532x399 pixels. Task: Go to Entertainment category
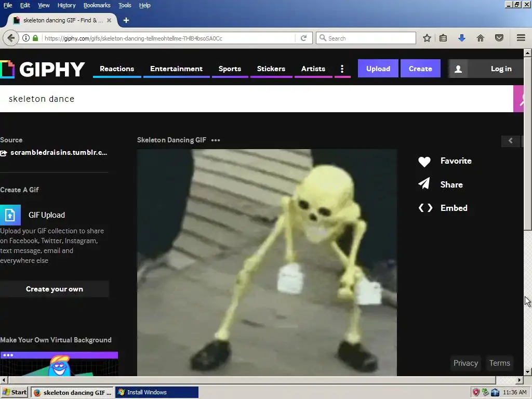[177, 69]
